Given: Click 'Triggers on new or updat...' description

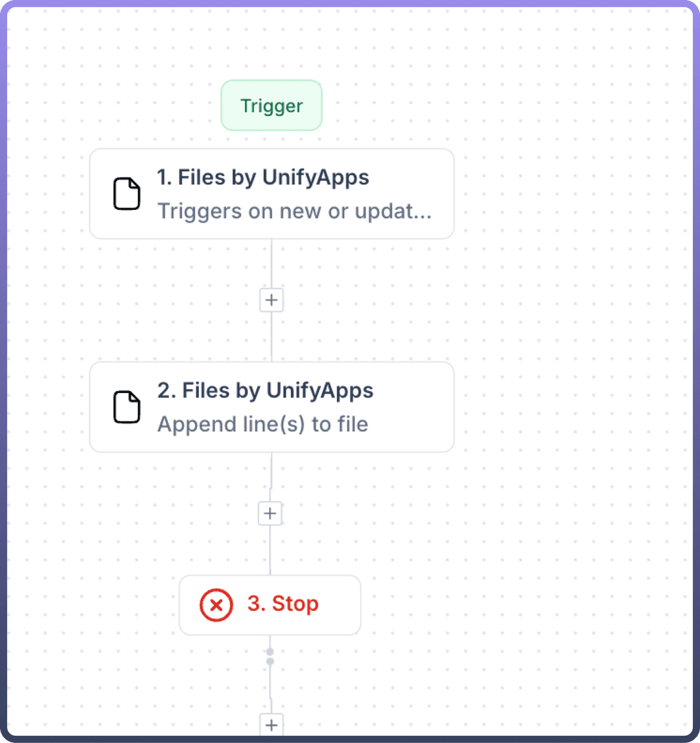Looking at the screenshot, I should 294,211.
